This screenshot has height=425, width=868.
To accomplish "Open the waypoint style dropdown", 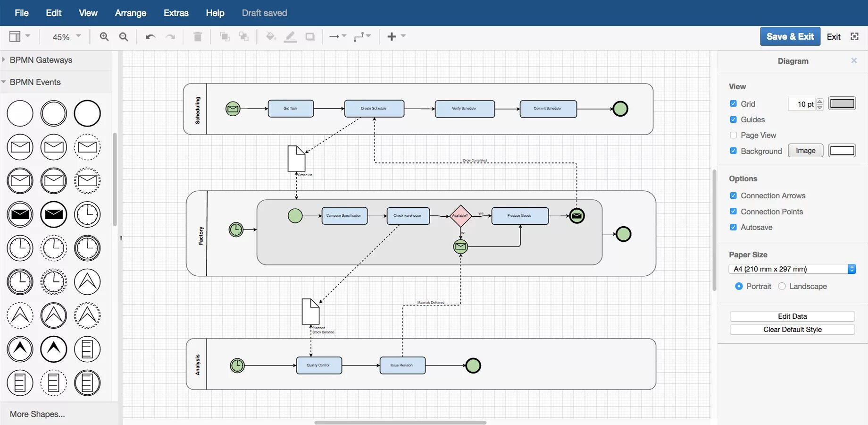I will pos(362,36).
